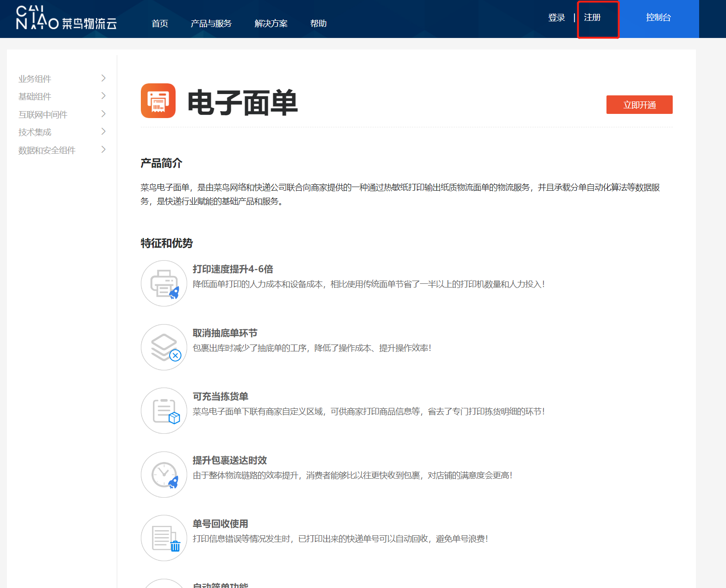
Task: Expand the 技术集成 sidebar chevron
Action: 103,131
